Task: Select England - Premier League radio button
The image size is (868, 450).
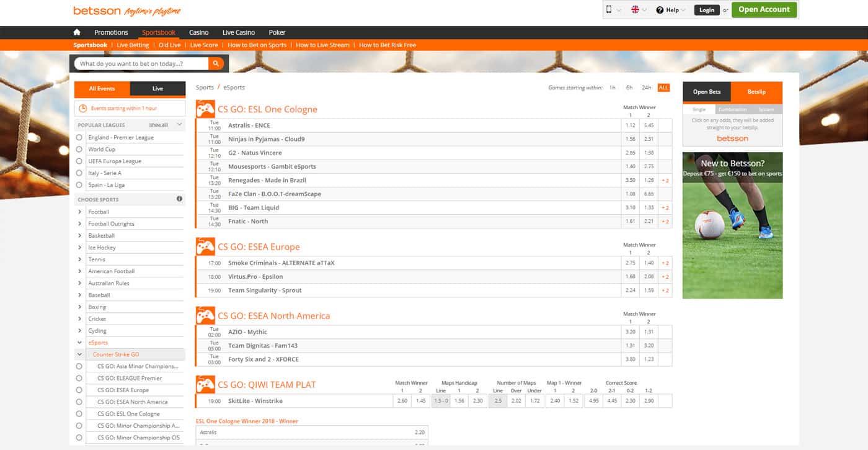Action: (x=79, y=138)
